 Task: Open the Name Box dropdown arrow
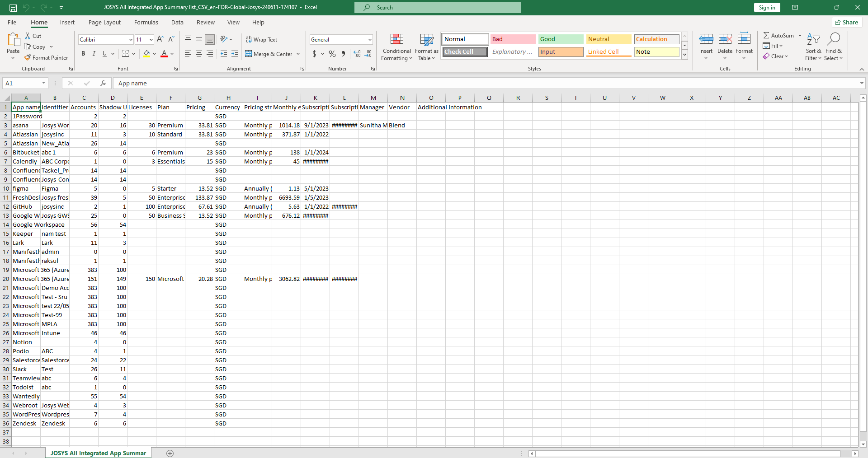43,83
